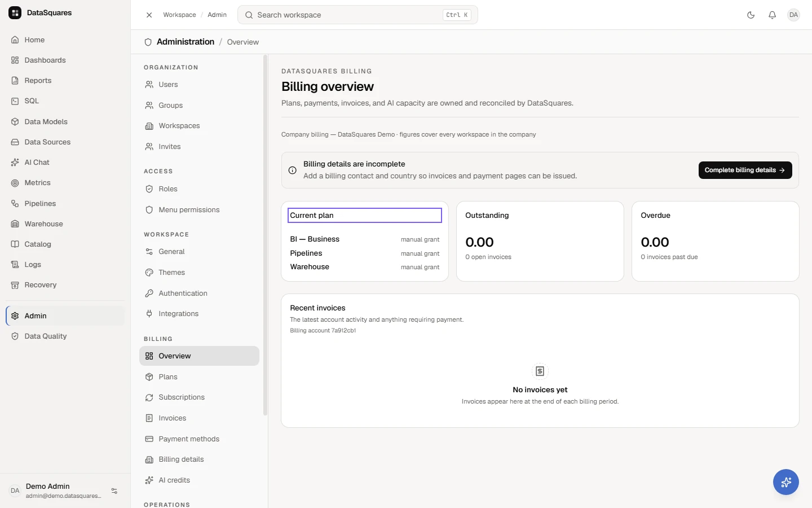Click the DA user avatar in the header
Image resolution: width=812 pixels, height=508 pixels.
793,15
